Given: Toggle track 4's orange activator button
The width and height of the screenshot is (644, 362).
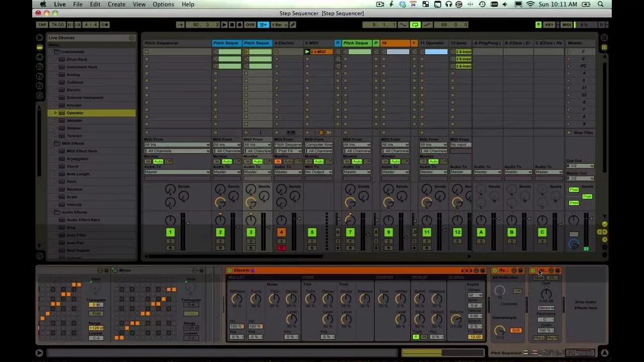Looking at the screenshot, I should click(281, 232).
